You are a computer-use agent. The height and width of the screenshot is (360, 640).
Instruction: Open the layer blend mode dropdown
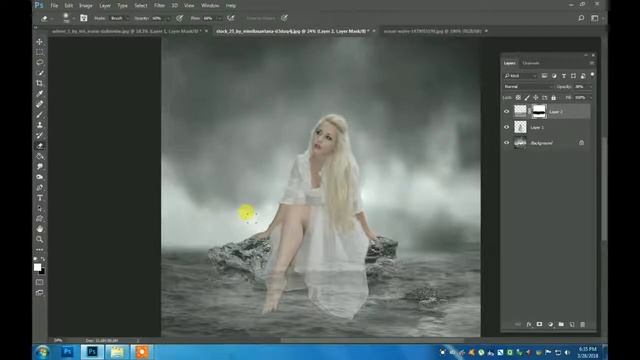[x=528, y=87]
